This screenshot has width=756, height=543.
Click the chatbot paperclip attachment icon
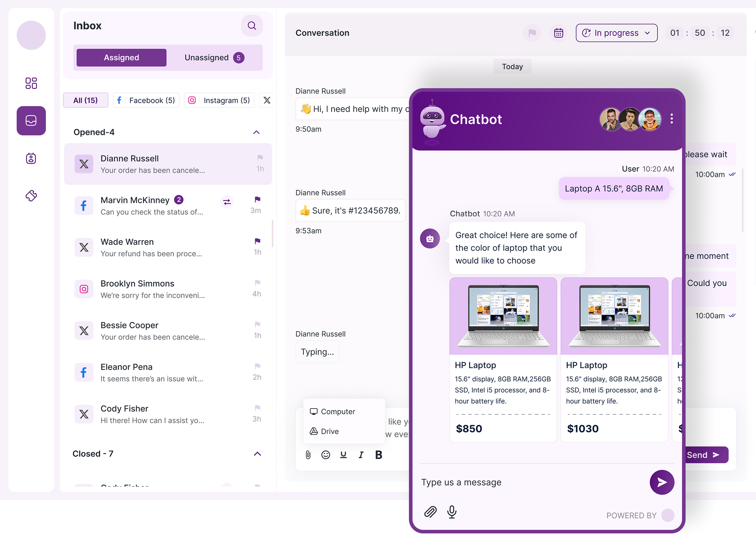[x=430, y=512]
